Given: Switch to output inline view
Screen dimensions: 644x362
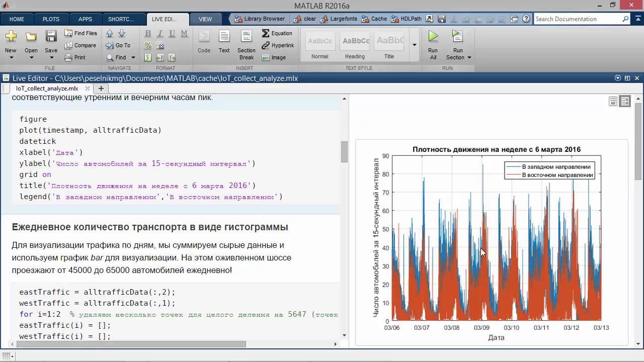Looking at the screenshot, I should click(x=613, y=102).
